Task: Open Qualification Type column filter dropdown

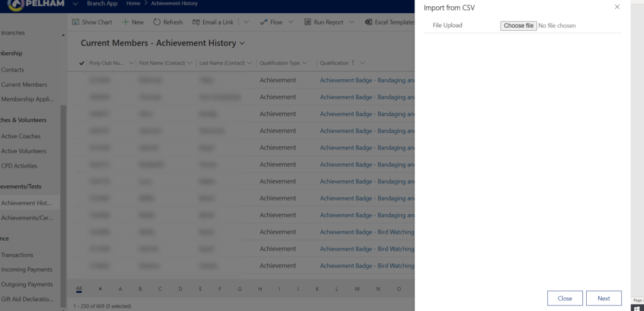Action: click(304, 63)
